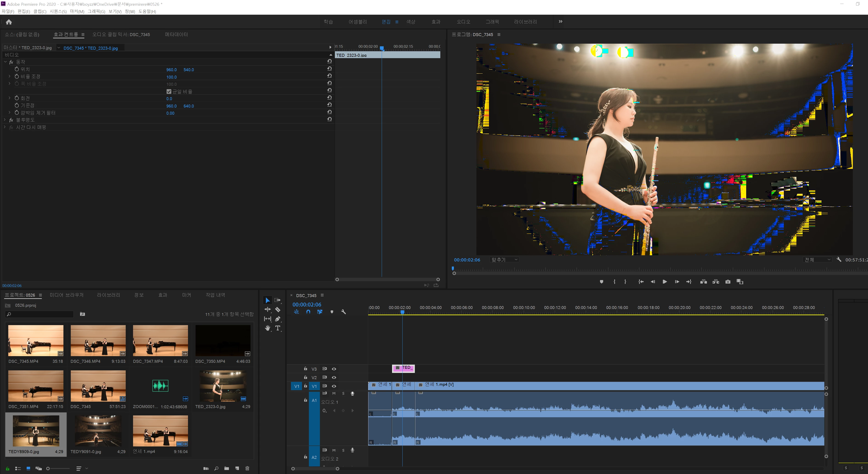Viewport: 868px width, 474px height.
Task: Click the Home icon in the header
Action: (x=9, y=22)
